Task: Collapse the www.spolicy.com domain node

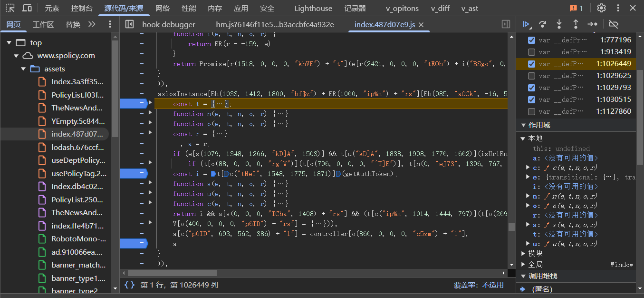Action: pos(16,56)
